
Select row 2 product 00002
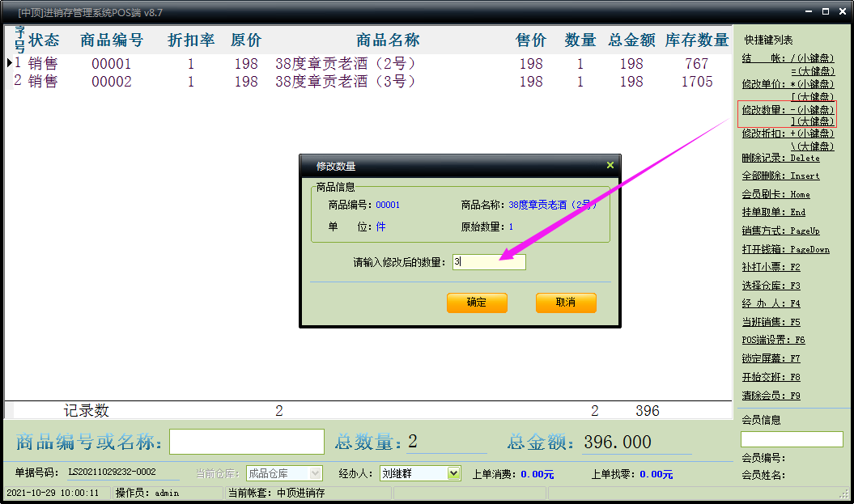point(111,82)
